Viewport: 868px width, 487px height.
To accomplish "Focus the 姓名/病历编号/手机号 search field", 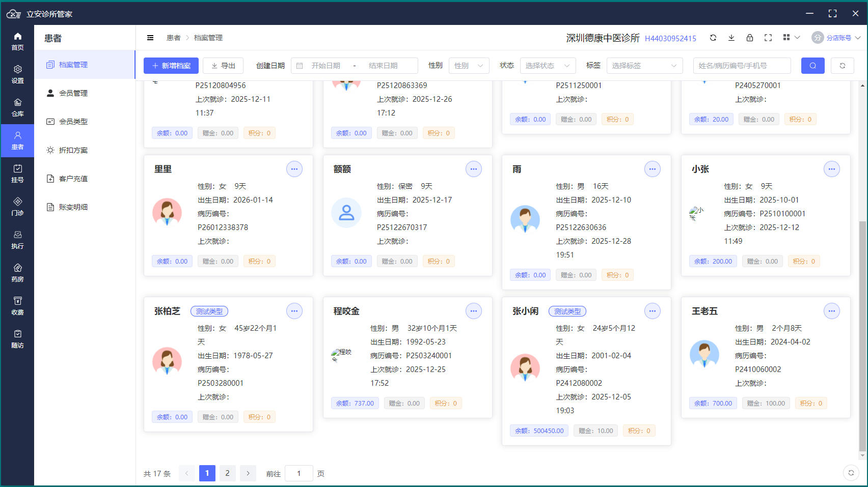I will pos(742,66).
